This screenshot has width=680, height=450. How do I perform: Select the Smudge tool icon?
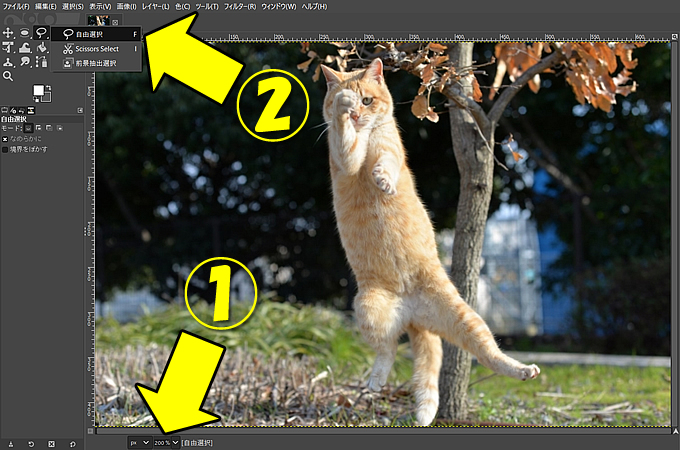tap(25, 62)
